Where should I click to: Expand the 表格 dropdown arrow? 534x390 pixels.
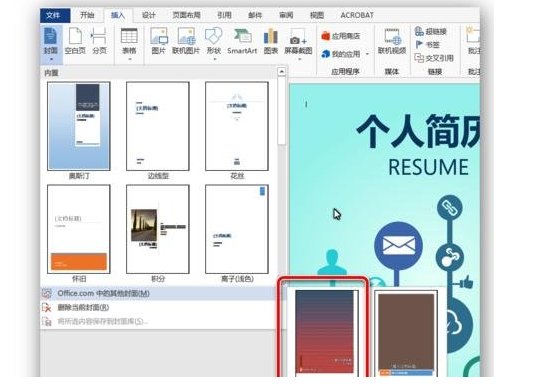(129, 60)
